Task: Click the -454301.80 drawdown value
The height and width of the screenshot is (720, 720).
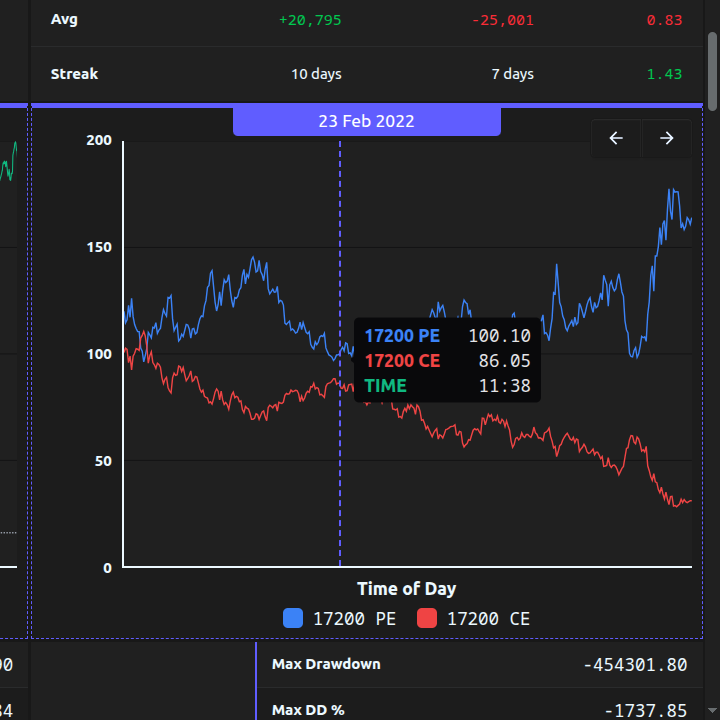Action: 635,665
